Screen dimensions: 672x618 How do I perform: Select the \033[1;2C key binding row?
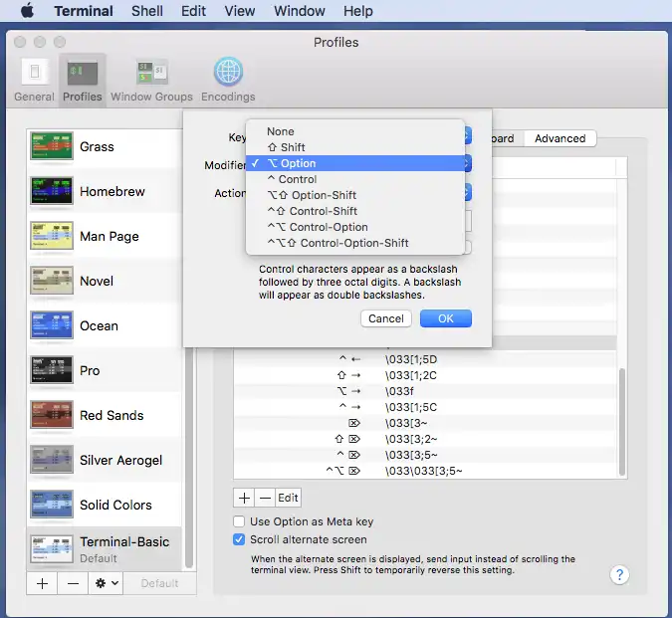(425, 375)
